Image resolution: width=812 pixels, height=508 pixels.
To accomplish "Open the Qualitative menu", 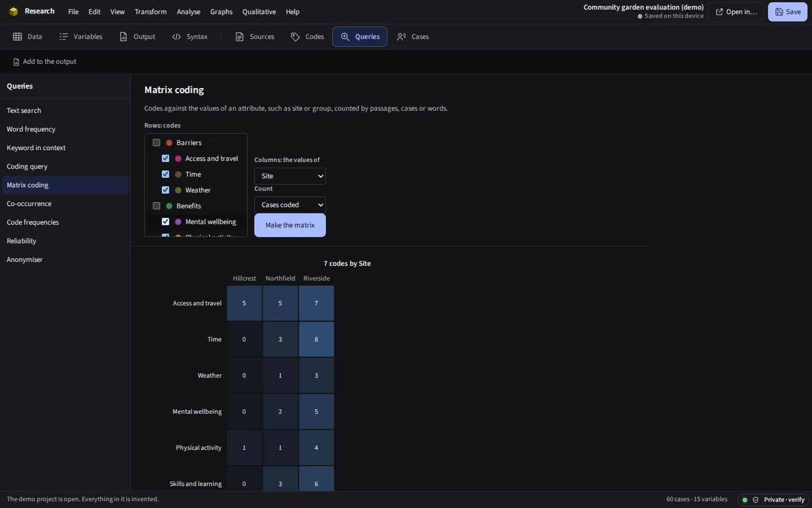I will (x=259, y=12).
